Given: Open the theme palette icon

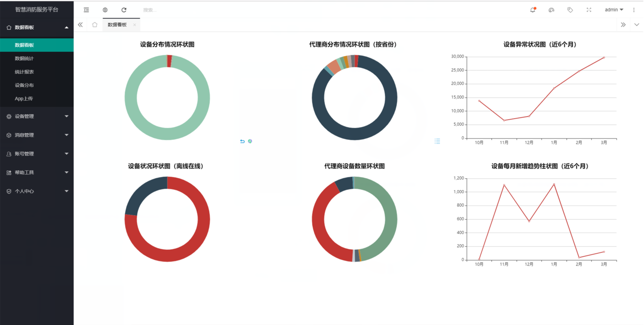Looking at the screenshot, I should click(551, 10).
